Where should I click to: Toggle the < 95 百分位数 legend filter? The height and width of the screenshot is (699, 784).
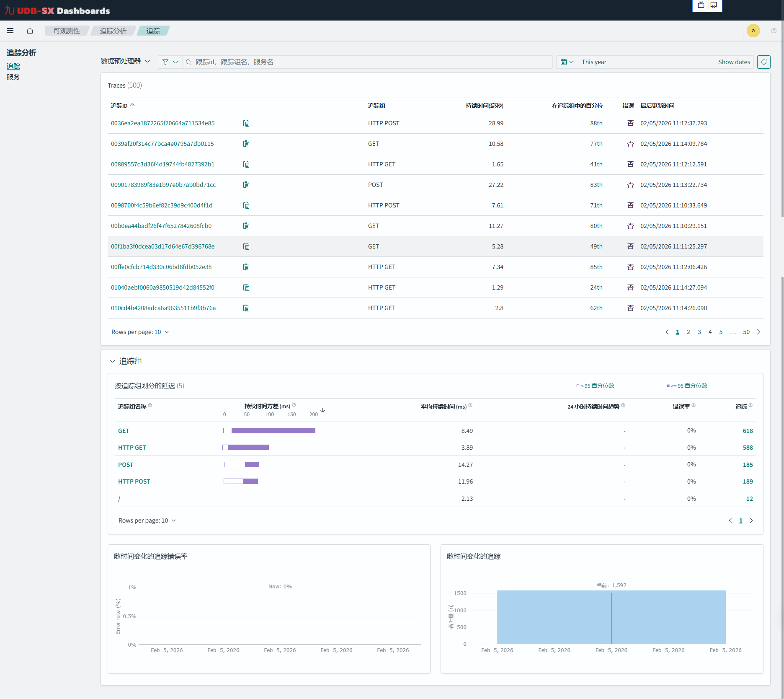[595, 386]
